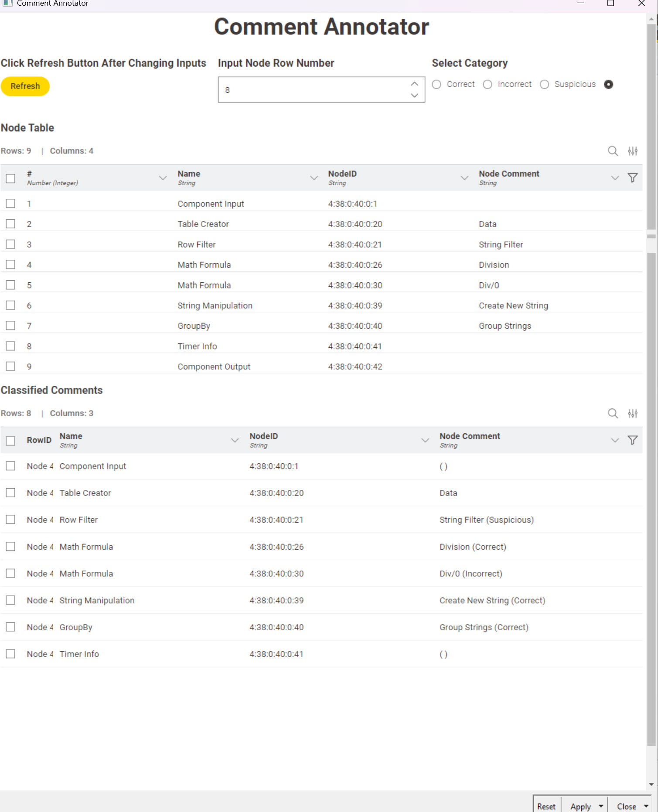Click the Input Node Row Number field
Viewport: 658px width, 812px height.
click(314, 90)
